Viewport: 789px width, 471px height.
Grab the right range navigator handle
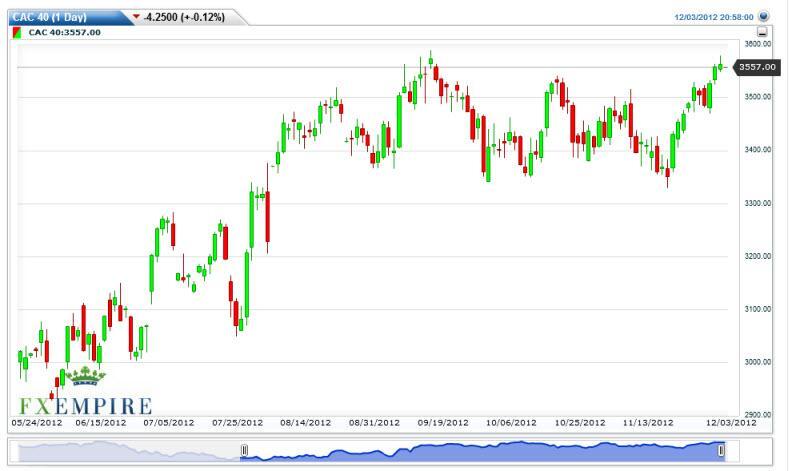(x=721, y=452)
